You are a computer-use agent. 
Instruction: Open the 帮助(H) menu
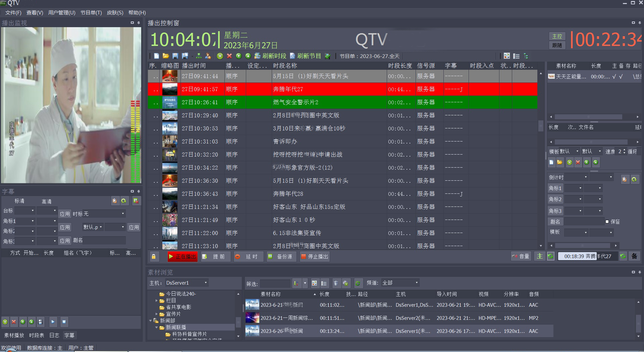[x=137, y=13]
